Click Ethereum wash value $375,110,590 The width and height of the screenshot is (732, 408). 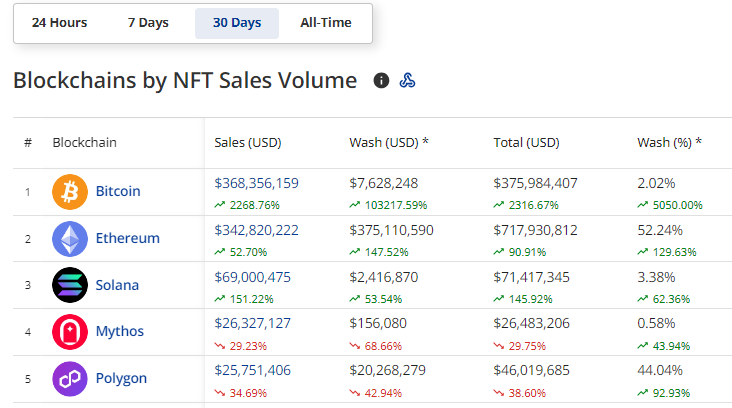coord(391,230)
